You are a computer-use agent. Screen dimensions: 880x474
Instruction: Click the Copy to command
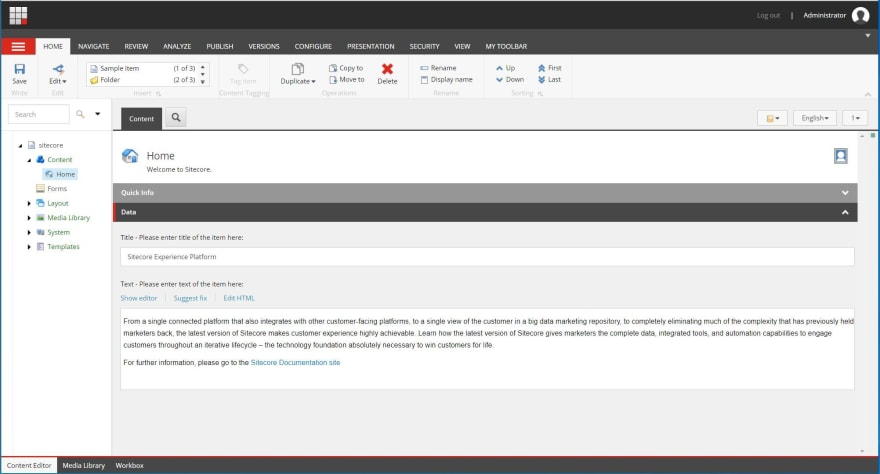(346, 68)
